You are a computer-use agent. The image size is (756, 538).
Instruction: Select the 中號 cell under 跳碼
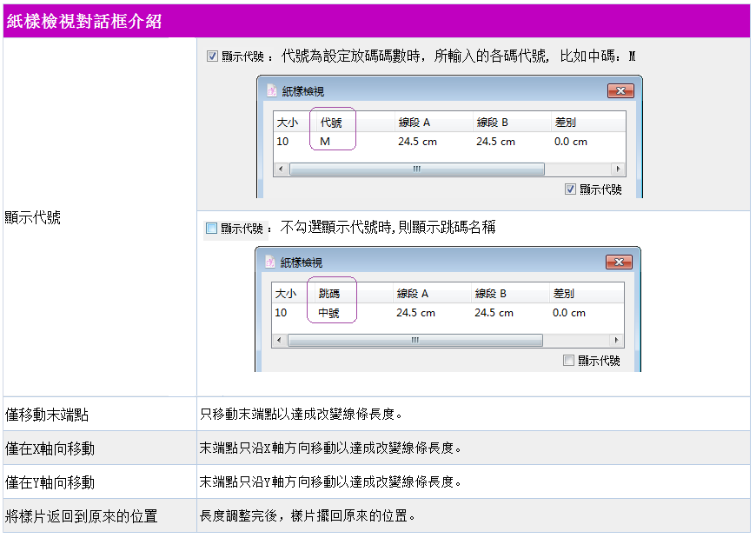pos(329,313)
